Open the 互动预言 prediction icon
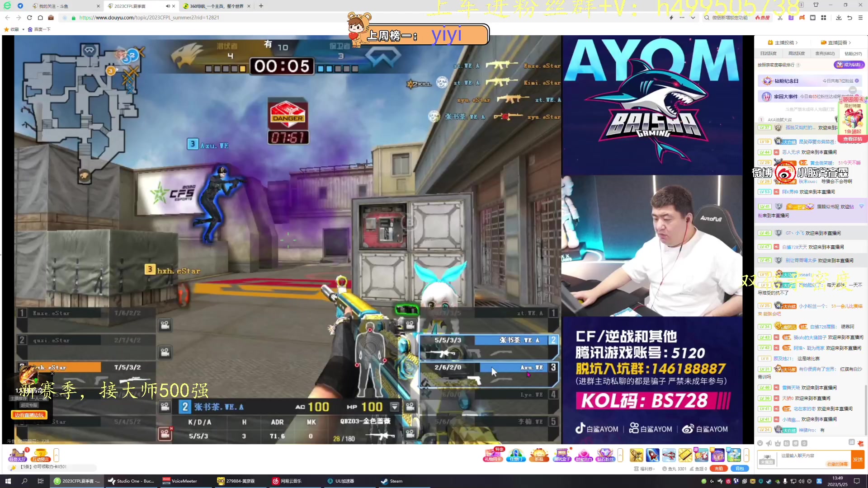 (41, 455)
